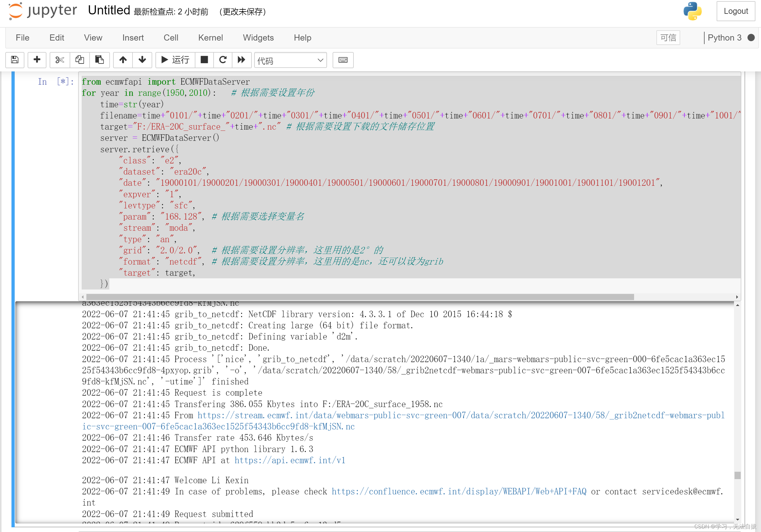Open the Widgets menu tab
Image resolution: width=761 pixels, height=532 pixels.
(258, 37)
